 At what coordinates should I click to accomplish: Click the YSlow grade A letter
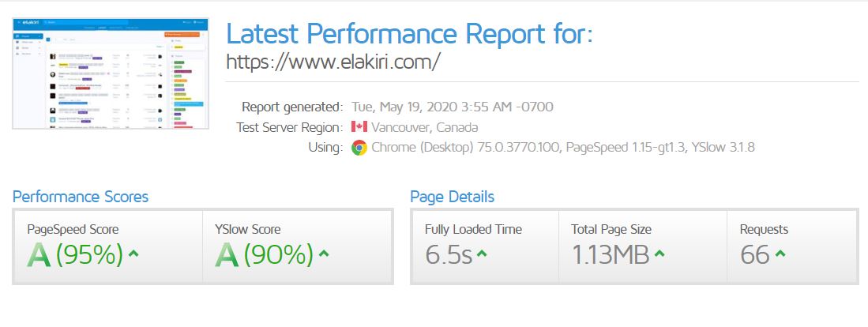tap(227, 255)
